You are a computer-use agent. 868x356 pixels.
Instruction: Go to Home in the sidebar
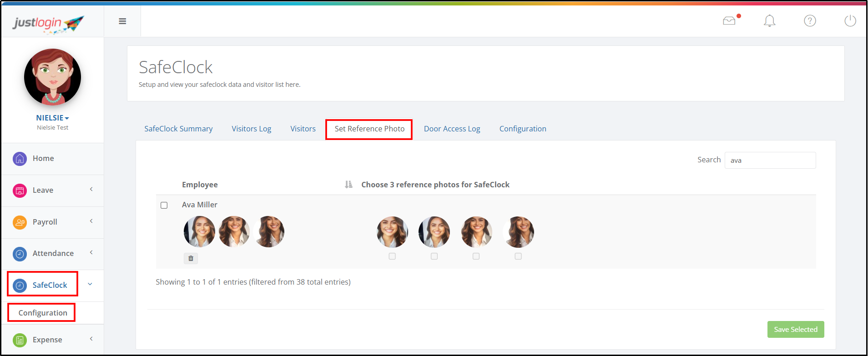tap(43, 159)
